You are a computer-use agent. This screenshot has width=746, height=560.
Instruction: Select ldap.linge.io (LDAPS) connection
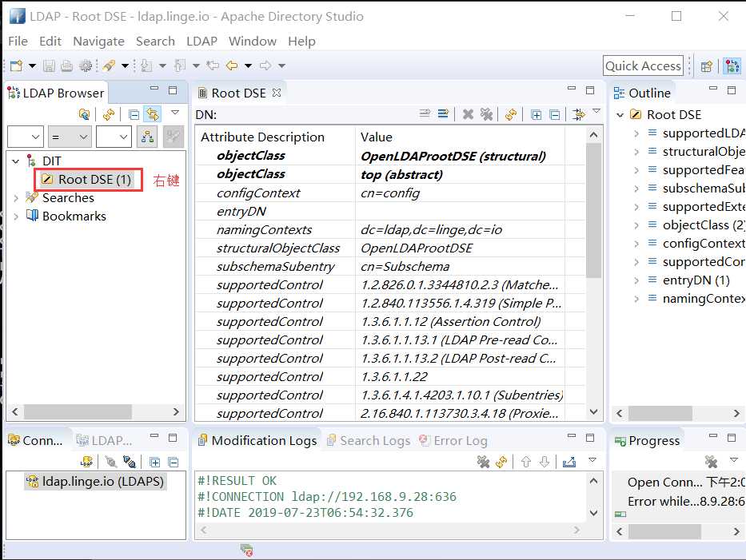click(95, 482)
